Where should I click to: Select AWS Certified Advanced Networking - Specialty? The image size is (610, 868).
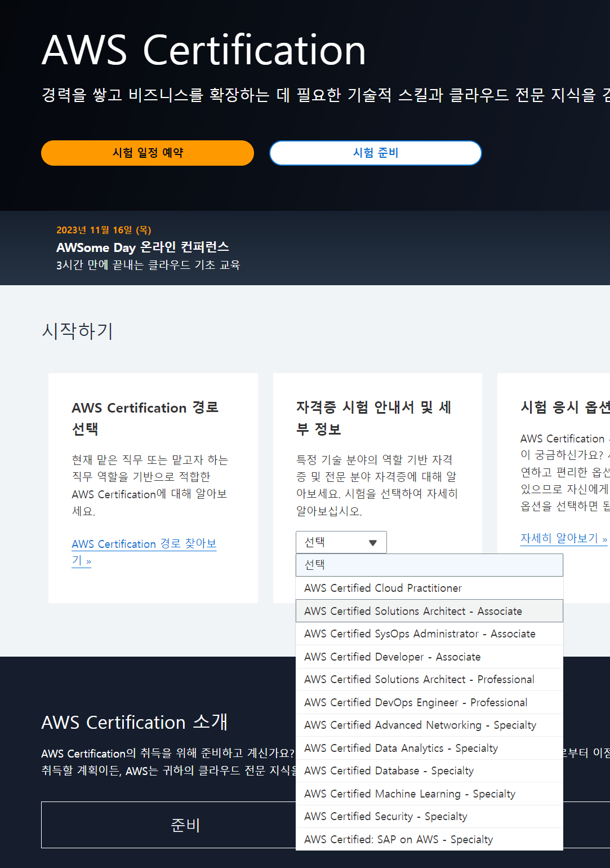click(429, 725)
